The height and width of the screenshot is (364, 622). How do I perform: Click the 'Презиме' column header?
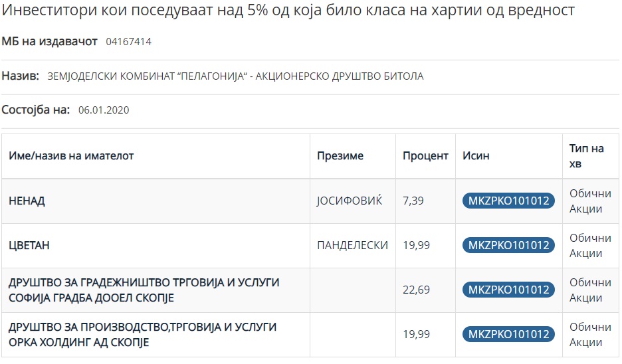point(340,156)
